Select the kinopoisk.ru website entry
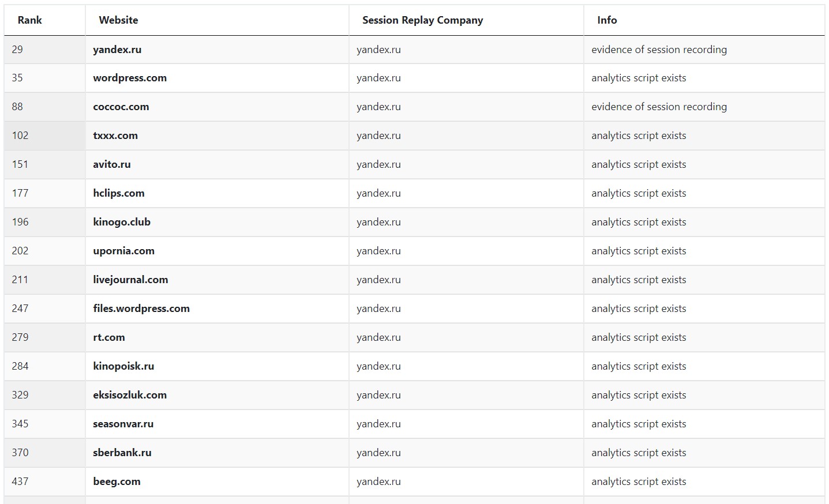Screen dimensions: 829x504 click(x=123, y=366)
